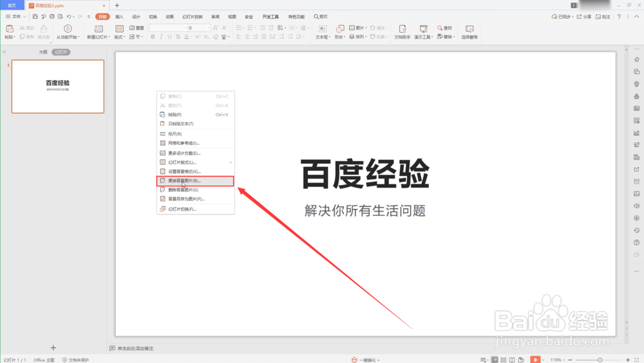Open the 设计 ribbon tab
644x363 pixels.
[x=136, y=17]
